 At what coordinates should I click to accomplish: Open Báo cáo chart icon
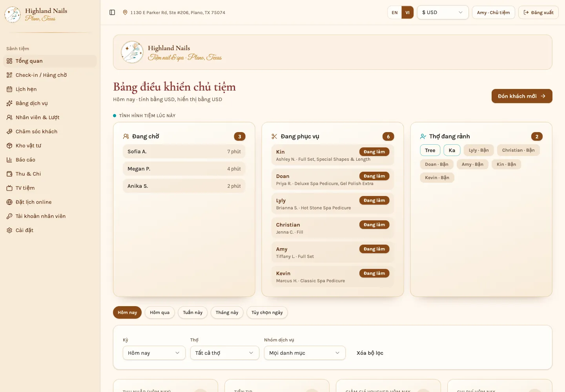coord(9,160)
